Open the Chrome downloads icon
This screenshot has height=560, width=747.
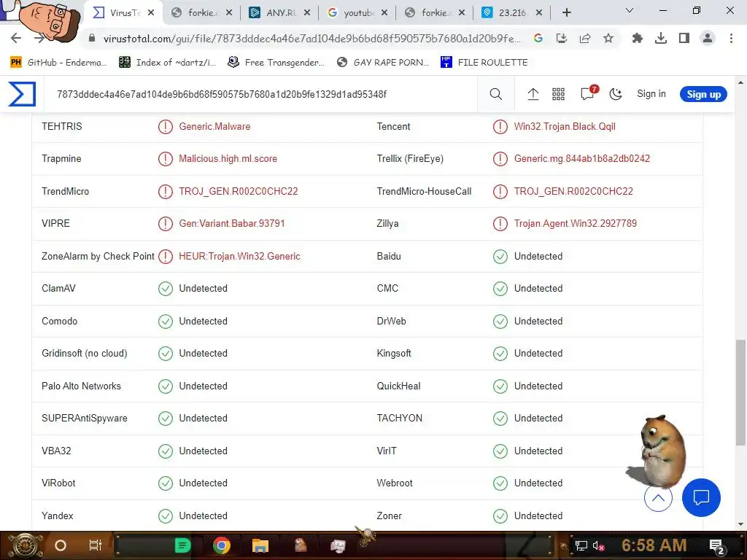[661, 38]
